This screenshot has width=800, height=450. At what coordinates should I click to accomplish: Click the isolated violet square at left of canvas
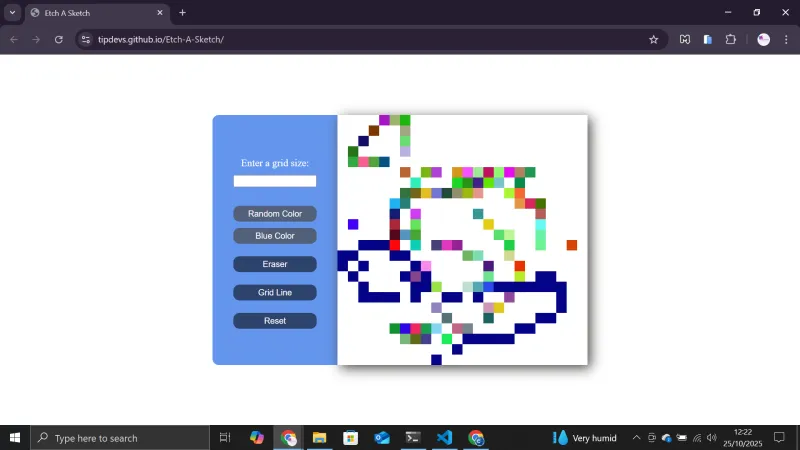tap(353, 224)
